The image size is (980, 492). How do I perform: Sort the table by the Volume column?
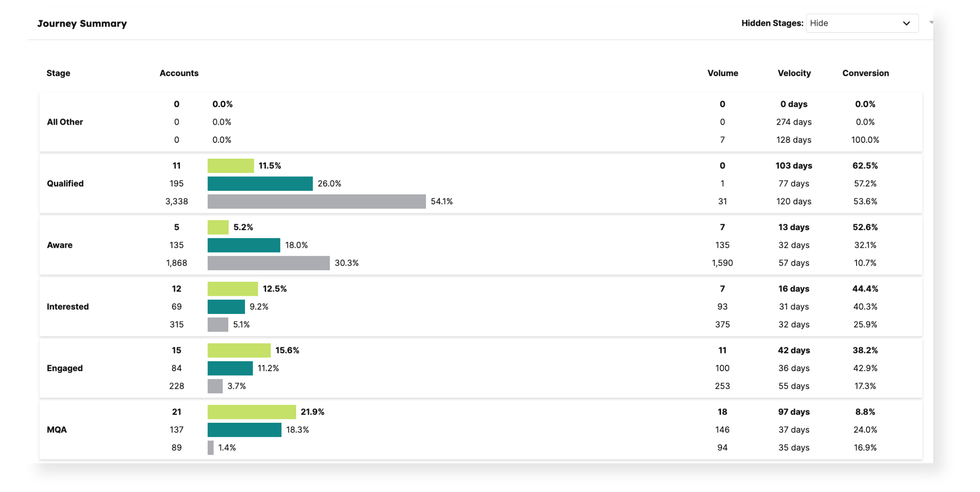722,73
